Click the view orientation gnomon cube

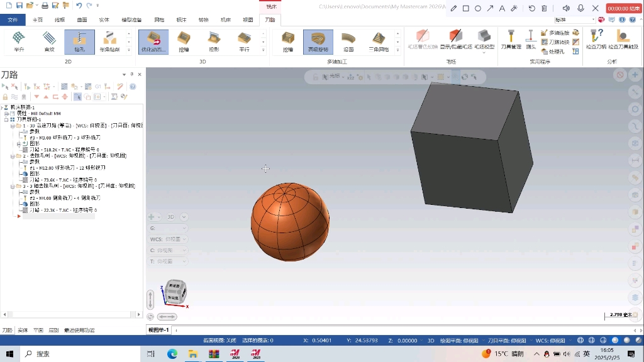coord(175,292)
